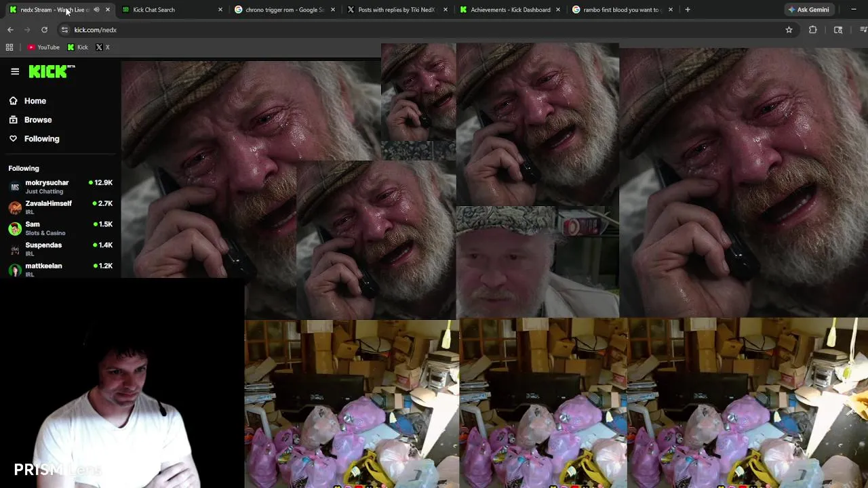Close the nedx Stream tab
This screenshot has height=488, width=868.
point(107,9)
